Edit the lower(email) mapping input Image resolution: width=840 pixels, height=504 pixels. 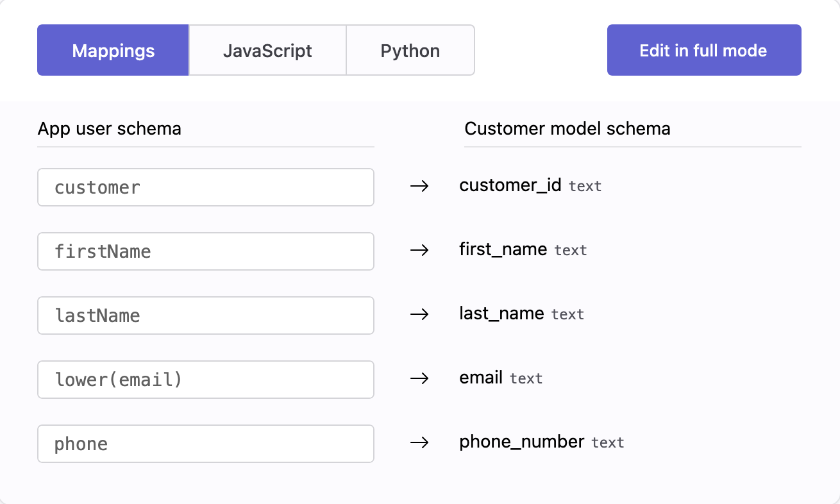205,380
